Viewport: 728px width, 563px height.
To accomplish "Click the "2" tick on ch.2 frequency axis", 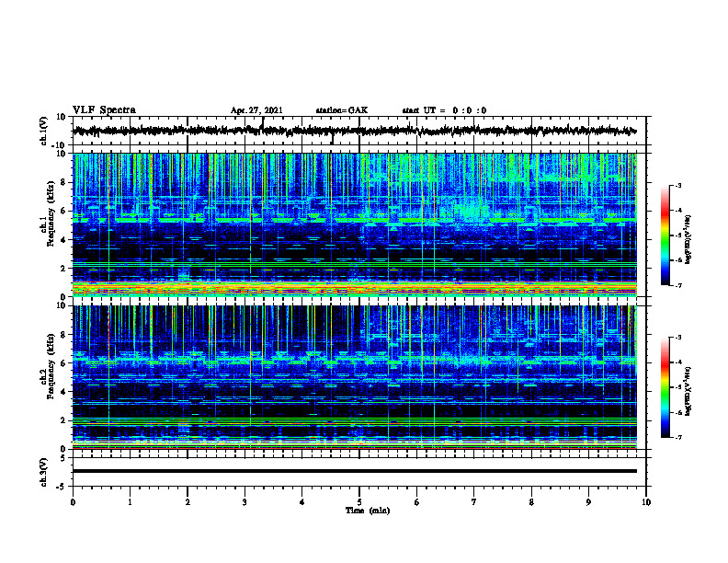I will click(x=63, y=420).
